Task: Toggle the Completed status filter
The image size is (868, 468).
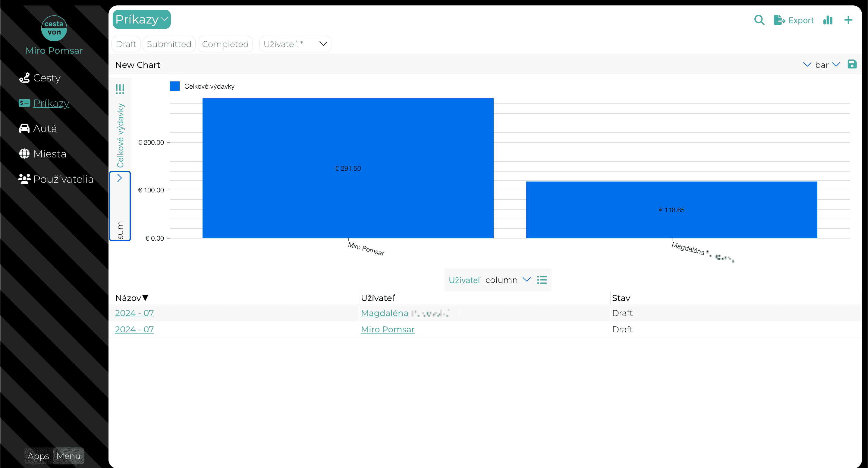Action: click(225, 44)
